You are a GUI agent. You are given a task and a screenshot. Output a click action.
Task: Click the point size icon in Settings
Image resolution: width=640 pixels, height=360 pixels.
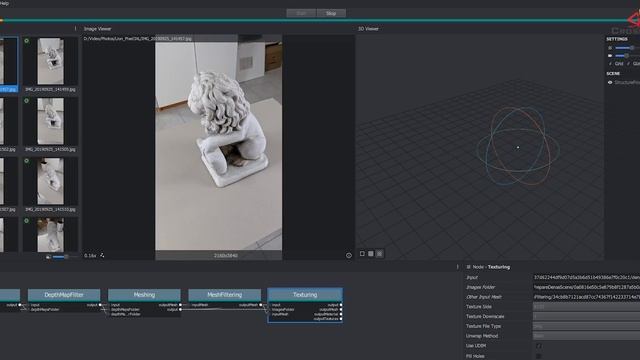point(610,48)
